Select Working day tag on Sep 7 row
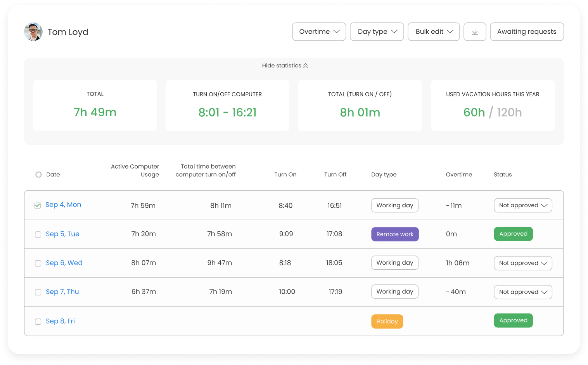The width and height of the screenshot is (588, 365). 394,292
